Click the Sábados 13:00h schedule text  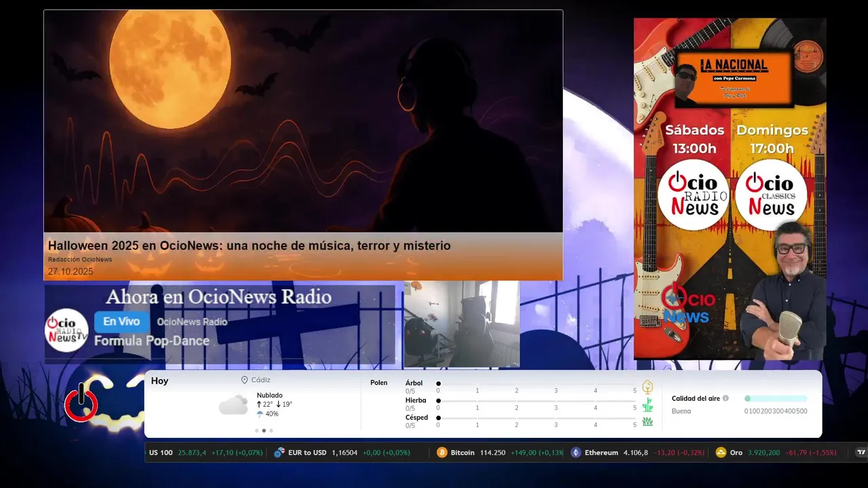click(x=694, y=139)
